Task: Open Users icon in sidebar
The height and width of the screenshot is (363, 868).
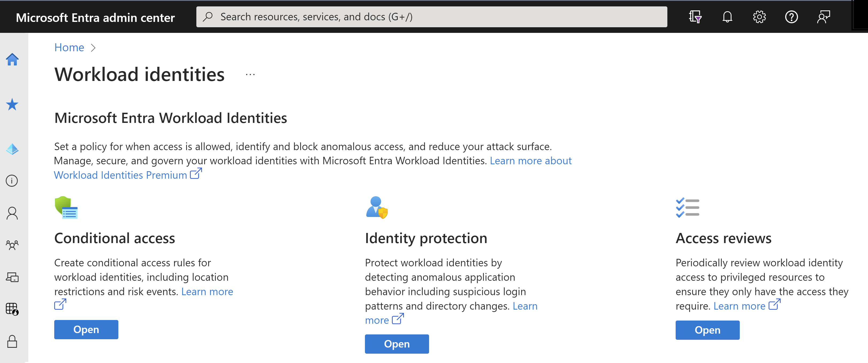Action: 12,213
